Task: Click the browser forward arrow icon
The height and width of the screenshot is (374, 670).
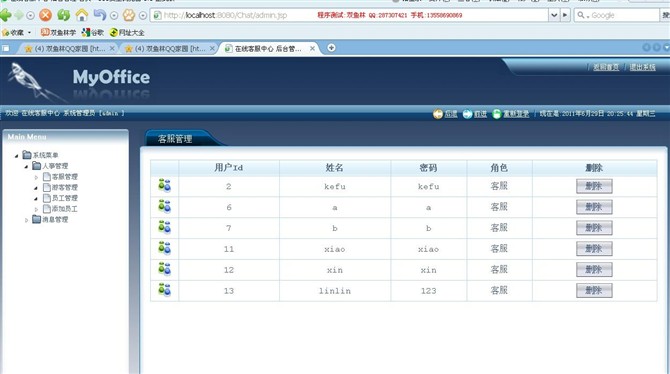Action: (19, 15)
